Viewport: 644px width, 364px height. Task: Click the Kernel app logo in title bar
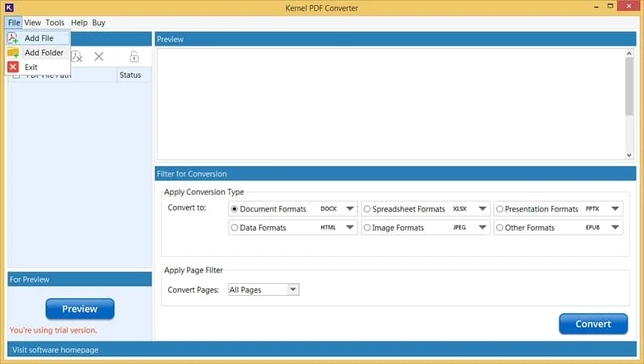(9, 7)
